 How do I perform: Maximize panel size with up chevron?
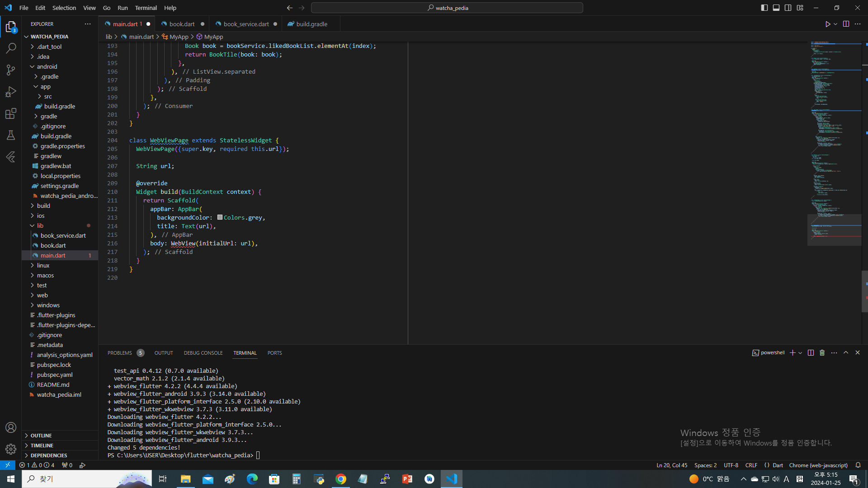click(846, 352)
